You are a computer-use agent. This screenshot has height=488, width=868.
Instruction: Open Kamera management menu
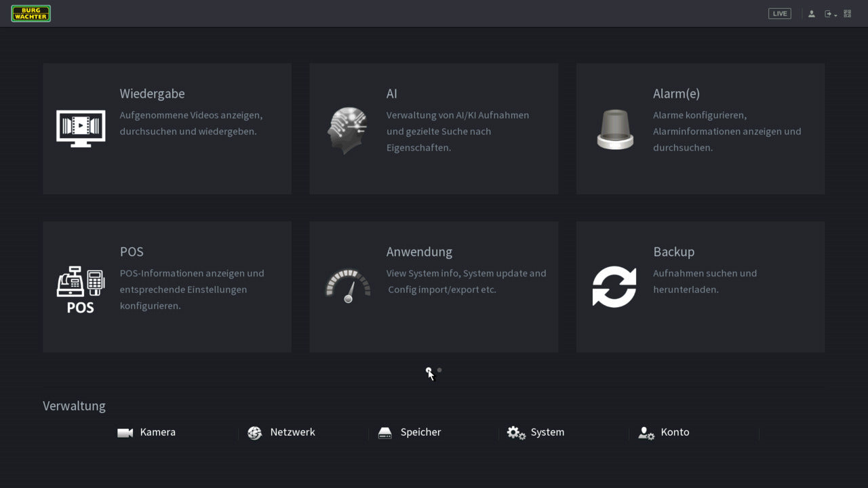(146, 432)
